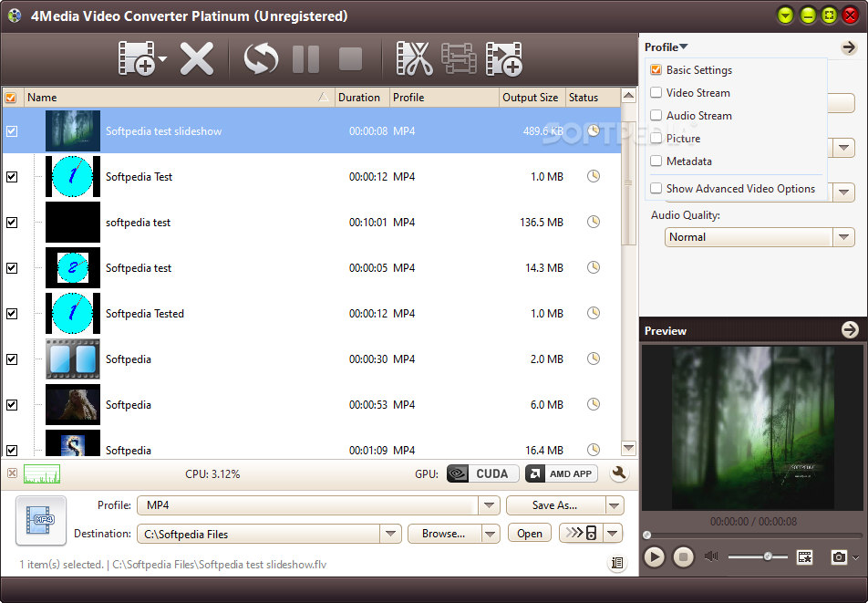Image resolution: width=868 pixels, height=603 pixels.
Task: Uncheck the Softpedia Tested row checkbox
Action: (12, 314)
